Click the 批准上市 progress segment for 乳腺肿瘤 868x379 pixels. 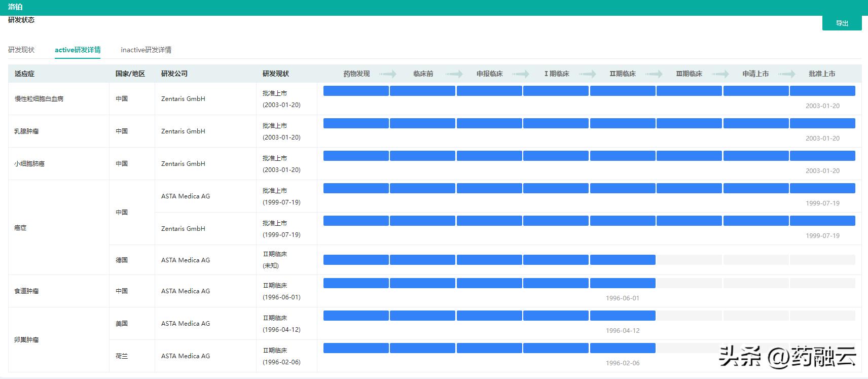coord(822,123)
